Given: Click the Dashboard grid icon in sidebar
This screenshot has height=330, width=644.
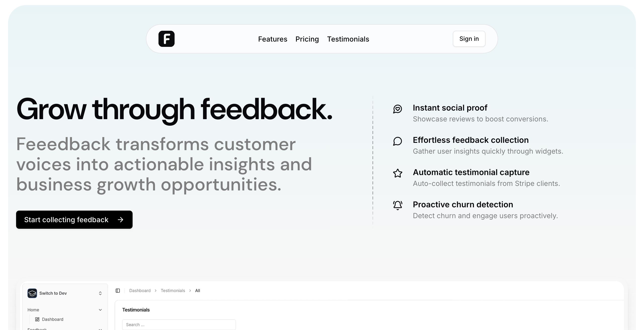Looking at the screenshot, I should point(37,319).
